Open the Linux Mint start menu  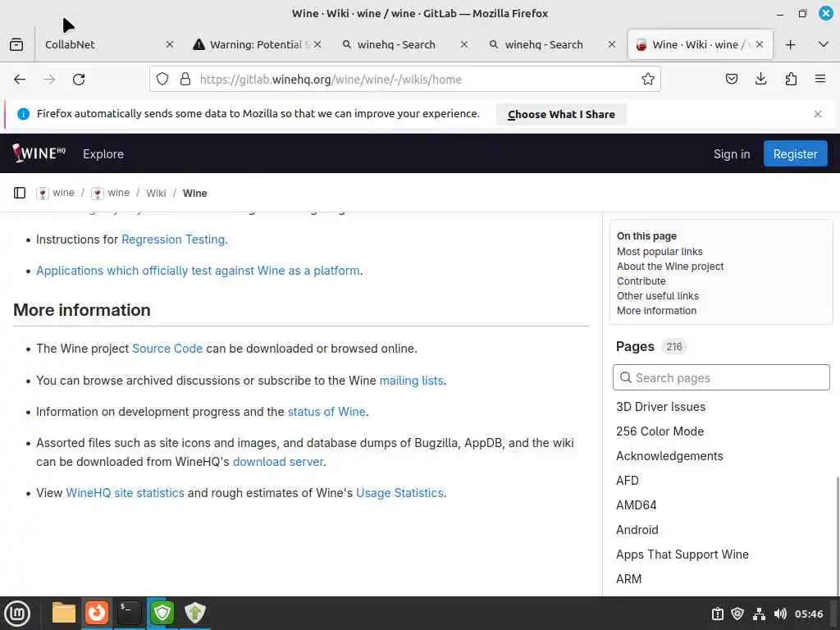[x=17, y=614]
